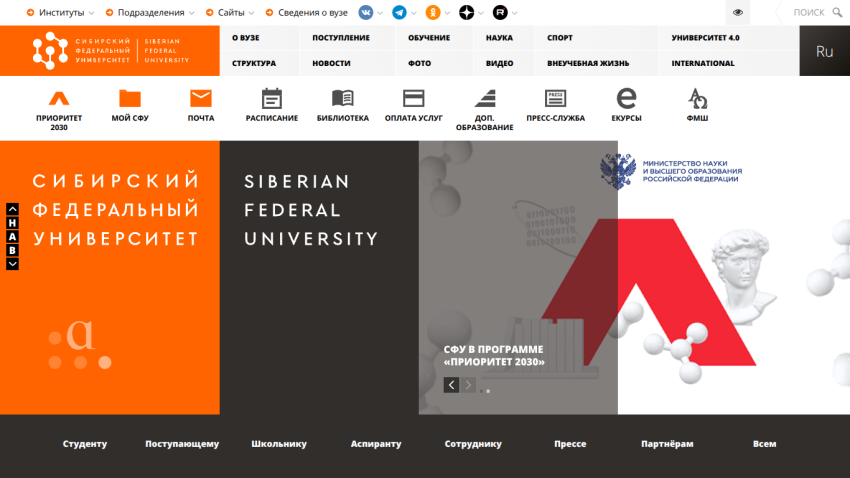This screenshot has height=478, width=850.
Task: Open the ВИДЕО menu
Action: [x=499, y=63]
